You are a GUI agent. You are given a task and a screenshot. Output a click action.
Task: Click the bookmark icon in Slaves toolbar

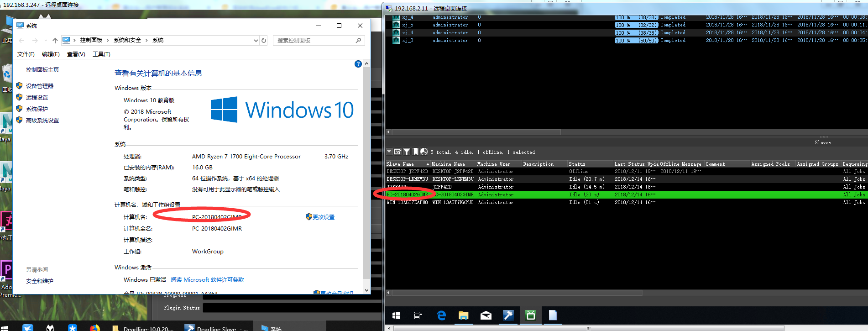[x=415, y=152]
